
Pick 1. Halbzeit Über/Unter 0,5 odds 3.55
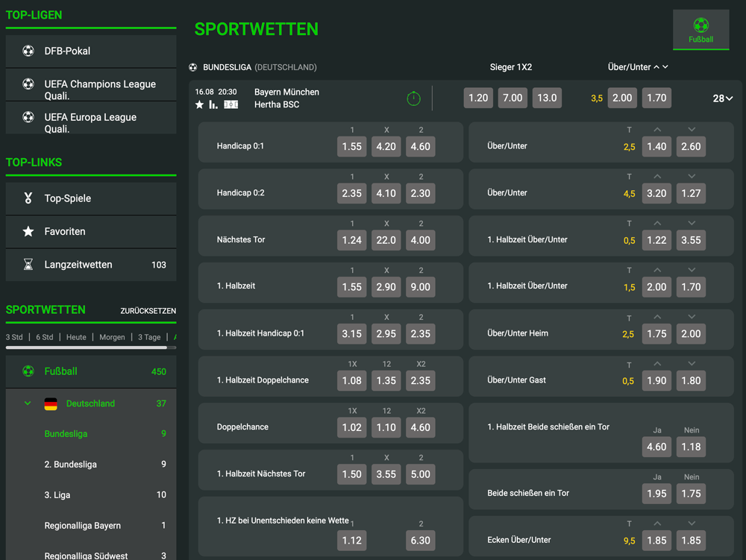691,240
